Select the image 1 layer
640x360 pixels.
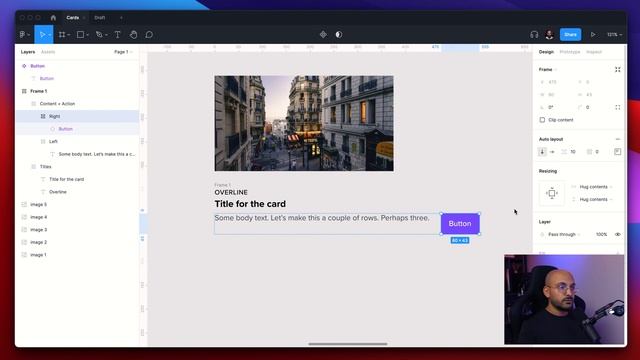[77, 255]
